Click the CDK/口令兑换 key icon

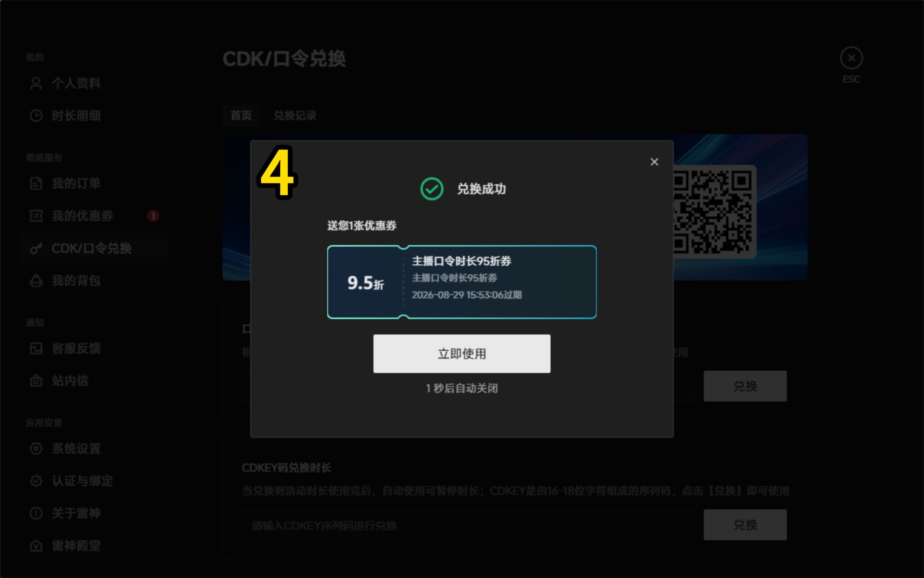(36, 249)
